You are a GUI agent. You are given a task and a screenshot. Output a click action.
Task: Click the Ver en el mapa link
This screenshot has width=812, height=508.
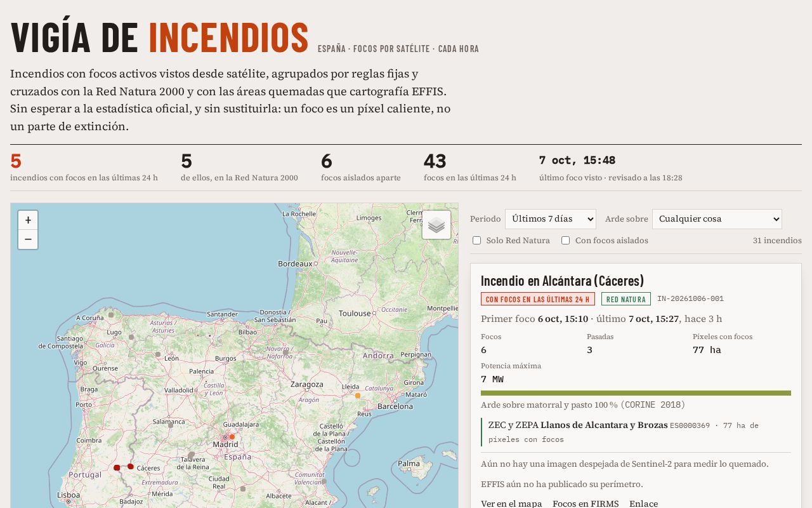click(511, 504)
